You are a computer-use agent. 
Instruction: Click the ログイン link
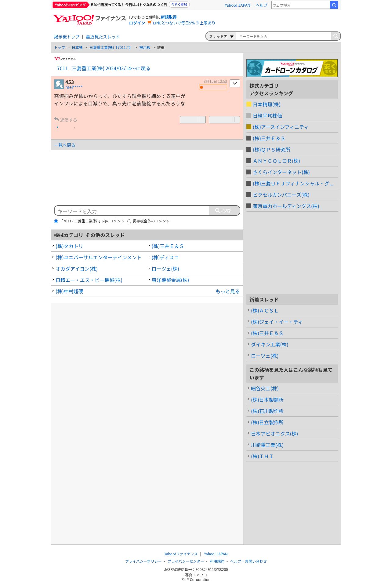tap(137, 23)
